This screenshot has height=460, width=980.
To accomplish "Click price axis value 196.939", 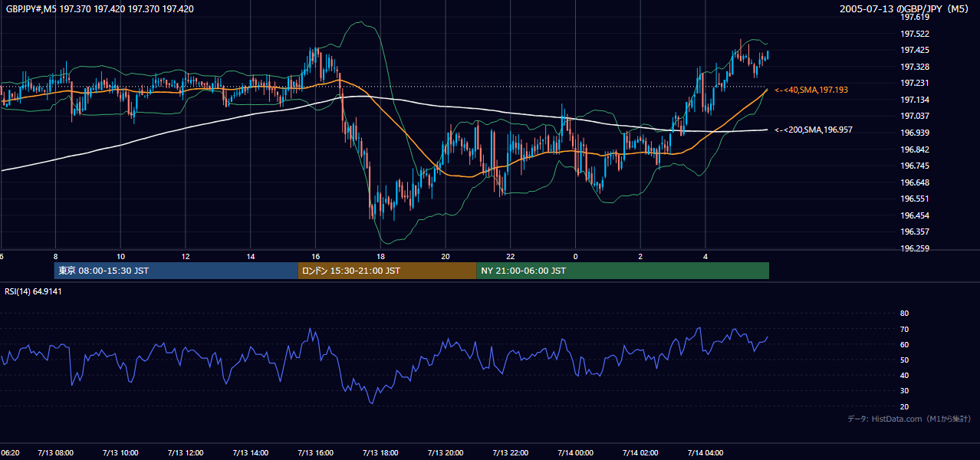I will pos(914,133).
